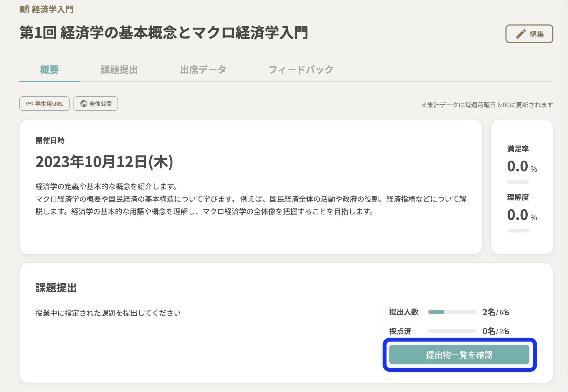Click the 課題提出 section heading
568x392 pixels.
tap(56, 288)
